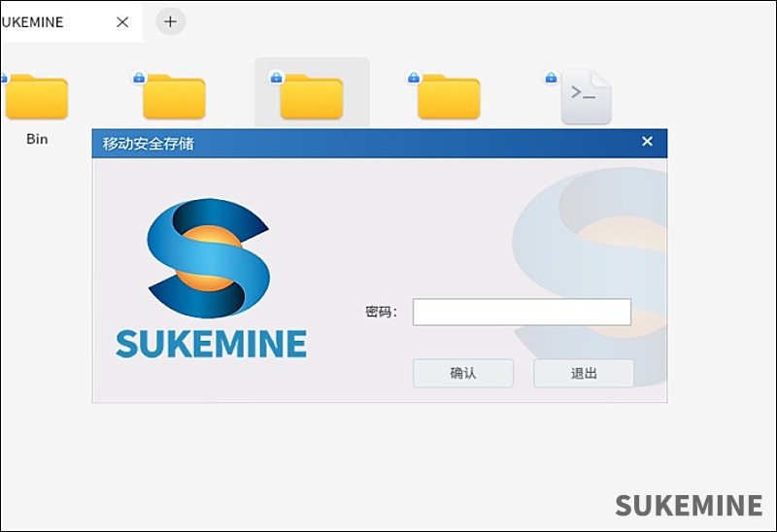Click lock badge on the fourth folder

point(414,77)
